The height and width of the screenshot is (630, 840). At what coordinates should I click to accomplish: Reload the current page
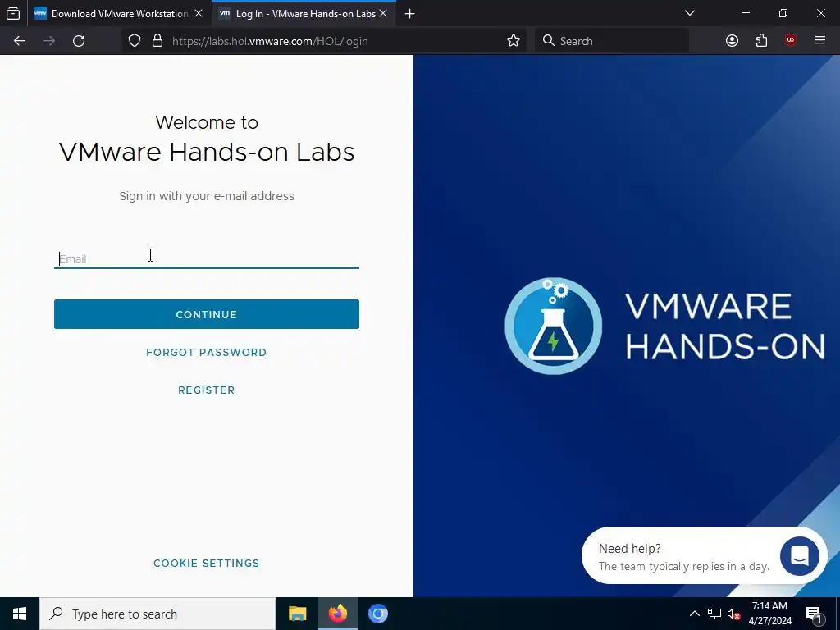(79, 41)
